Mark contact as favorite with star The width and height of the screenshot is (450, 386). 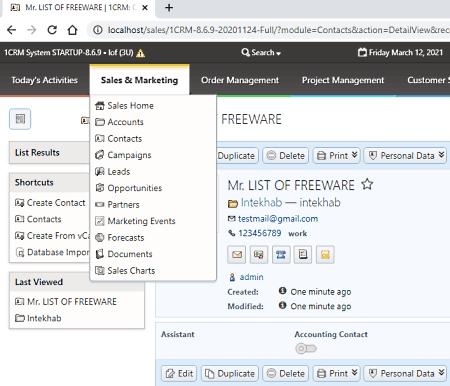(367, 184)
